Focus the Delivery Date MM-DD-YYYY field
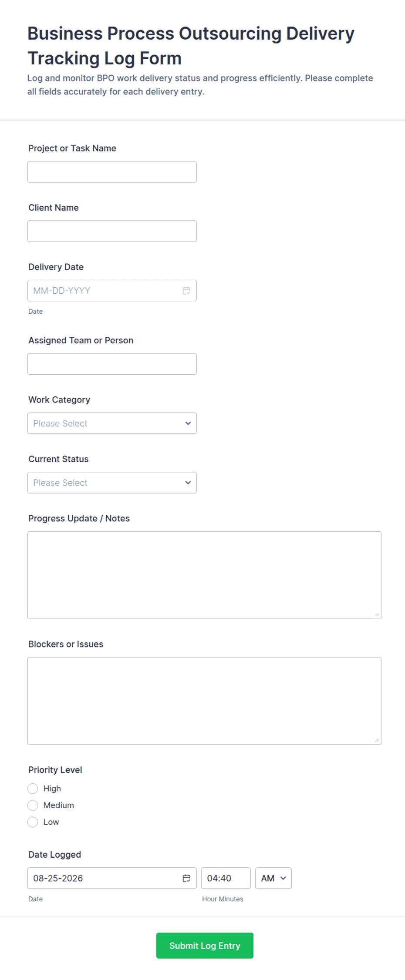 pos(112,291)
